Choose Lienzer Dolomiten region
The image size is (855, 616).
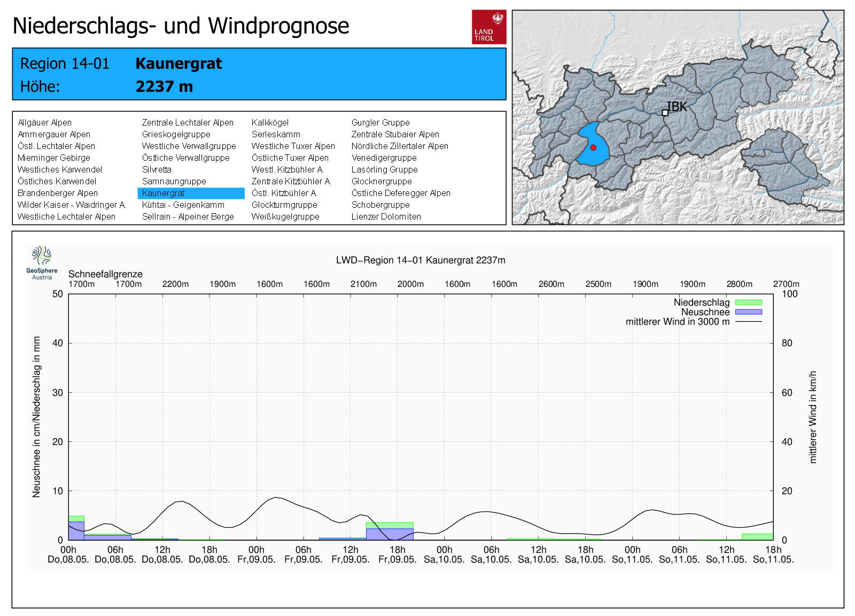(x=386, y=216)
